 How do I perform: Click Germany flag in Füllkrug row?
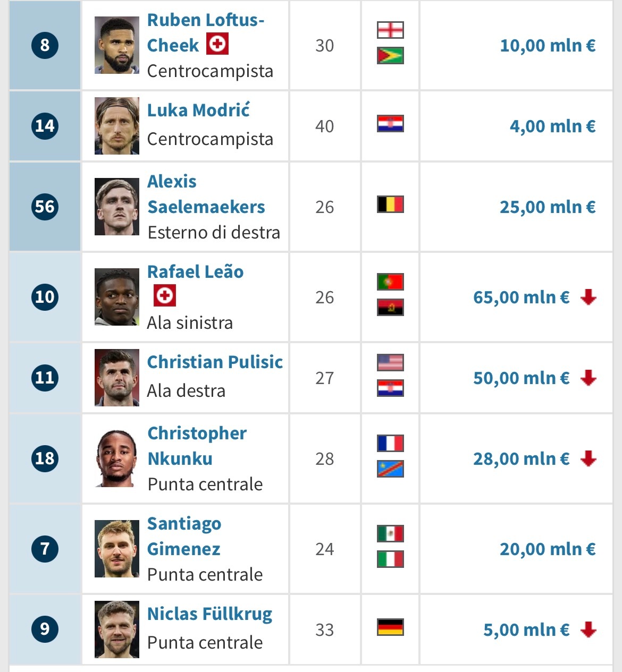click(x=390, y=627)
